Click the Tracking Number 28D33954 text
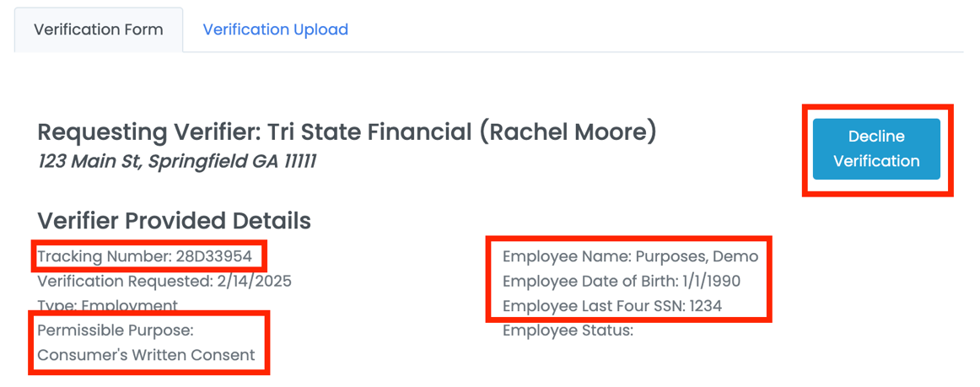The width and height of the screenshot is (980, 387). (144, 256)
